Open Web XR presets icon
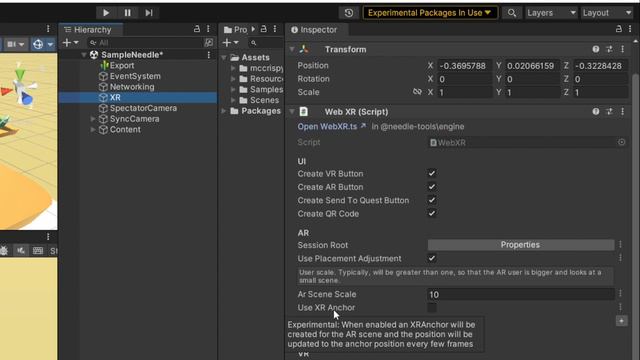The image size is (640, 360). 609,111
